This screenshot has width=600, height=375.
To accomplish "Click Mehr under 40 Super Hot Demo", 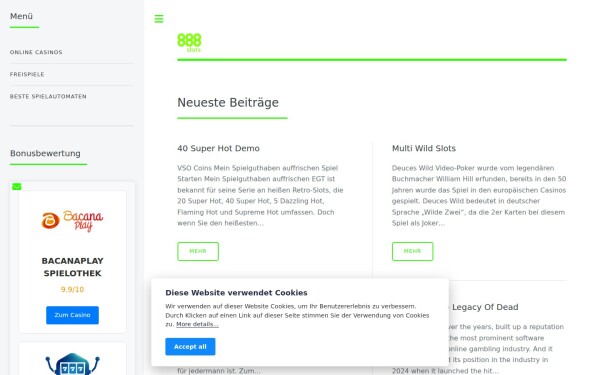I will [198, 251].
